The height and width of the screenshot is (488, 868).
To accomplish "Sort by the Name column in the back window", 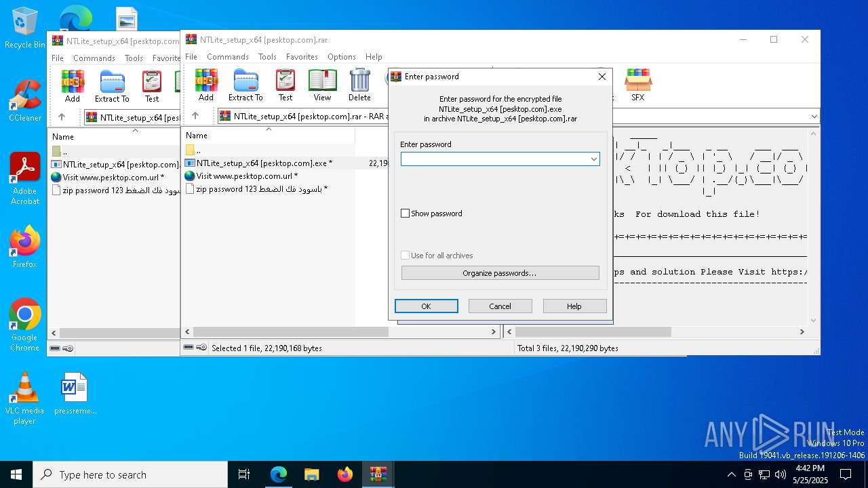I will point(114,136).
